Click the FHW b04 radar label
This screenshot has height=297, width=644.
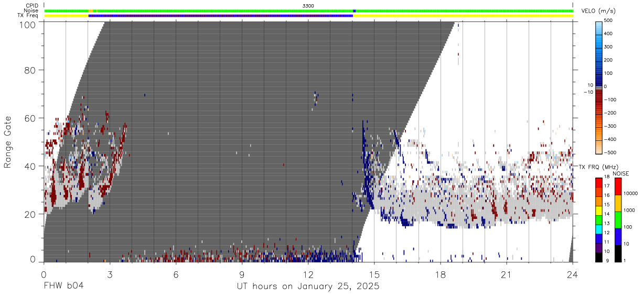click(x=63, y=287)
